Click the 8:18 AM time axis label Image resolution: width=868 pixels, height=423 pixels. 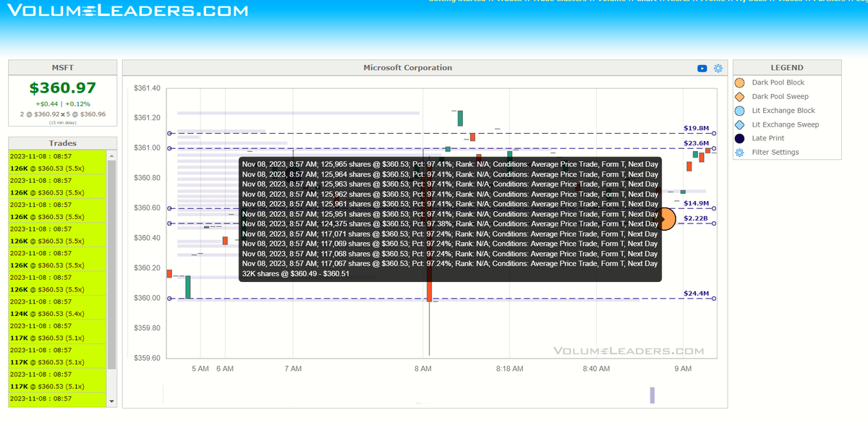pos(509,369)
